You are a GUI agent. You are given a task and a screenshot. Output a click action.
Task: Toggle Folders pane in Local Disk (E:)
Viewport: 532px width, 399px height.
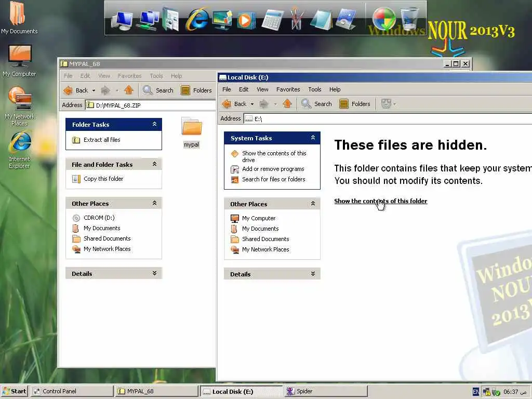coord(355,104)
